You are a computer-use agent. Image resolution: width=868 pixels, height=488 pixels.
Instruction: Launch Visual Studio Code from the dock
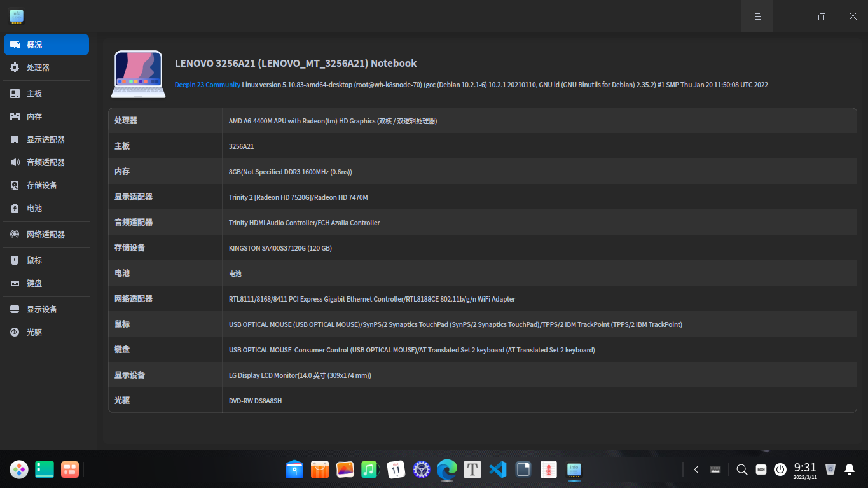coord(497,470)
